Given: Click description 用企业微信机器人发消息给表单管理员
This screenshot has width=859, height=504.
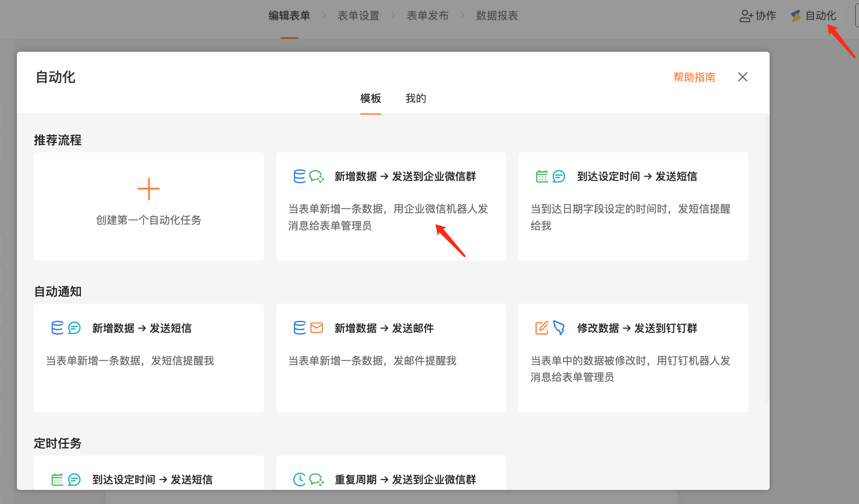Looking at the screenshot, I should tap(388, 217).
